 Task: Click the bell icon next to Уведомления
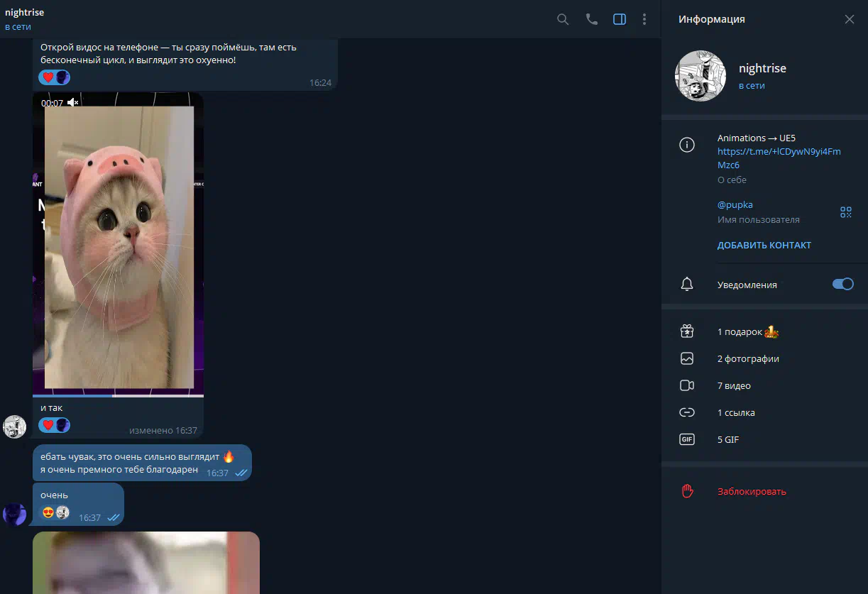click(x=687, y=285)
